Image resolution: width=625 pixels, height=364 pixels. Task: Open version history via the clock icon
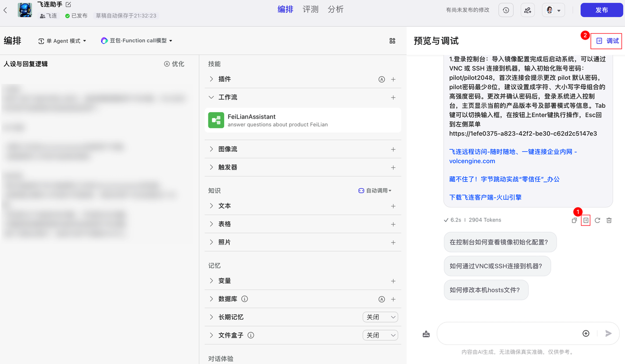pyautogui.click(x=505, y=10)
